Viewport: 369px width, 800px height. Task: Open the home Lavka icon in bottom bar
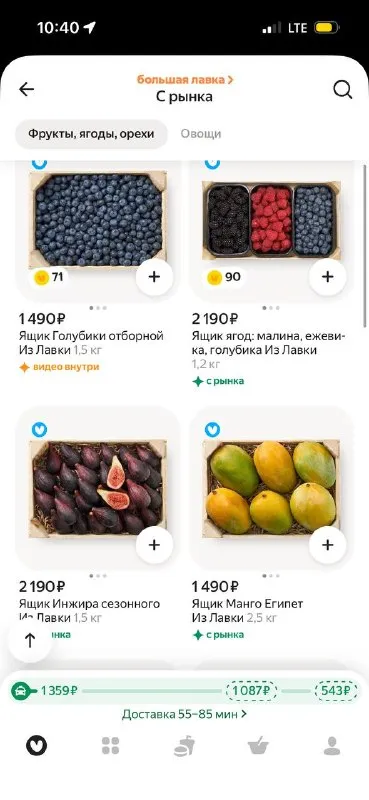(36, 746)
